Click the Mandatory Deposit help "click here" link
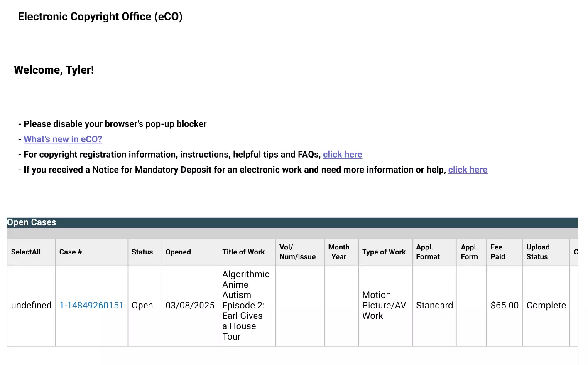The image size is (588, 365). pos(468,170)
